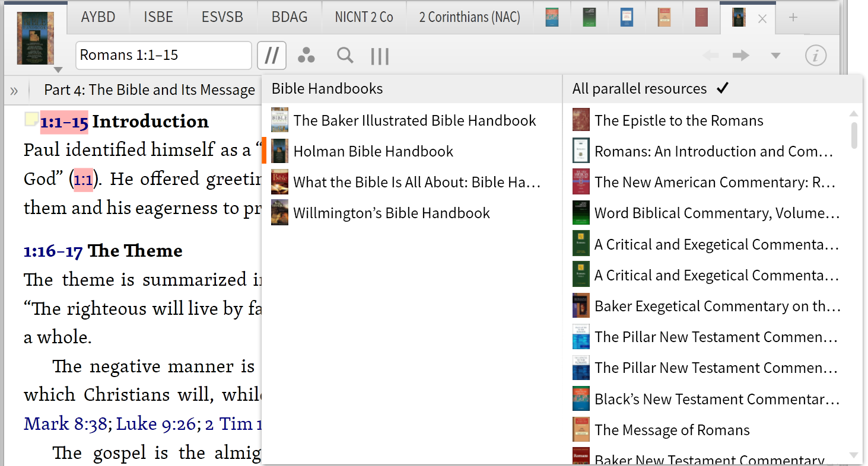Open inline search magnifier icon

point(345,56)
